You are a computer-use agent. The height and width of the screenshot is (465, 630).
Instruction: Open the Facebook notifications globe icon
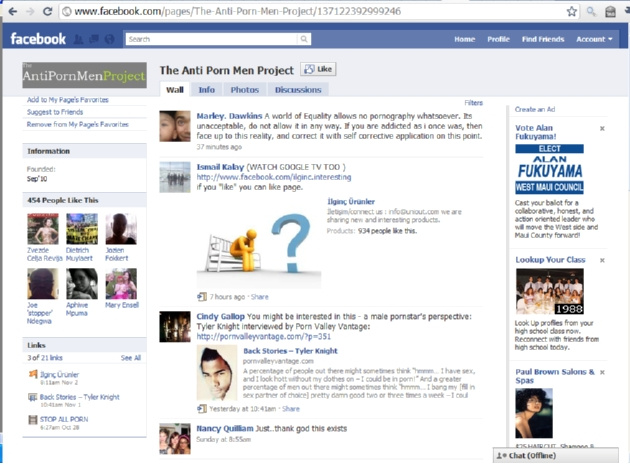click(109, 39)
